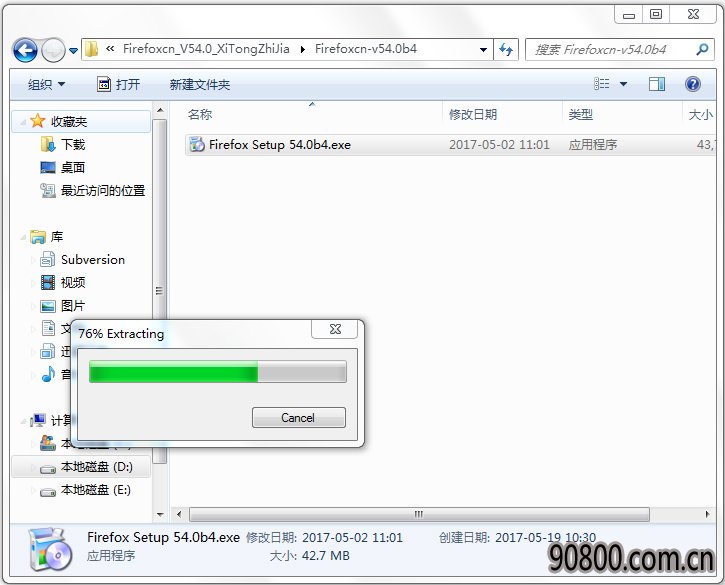Click the date 2017-05-02 11:01 cell

click(499, 145)
